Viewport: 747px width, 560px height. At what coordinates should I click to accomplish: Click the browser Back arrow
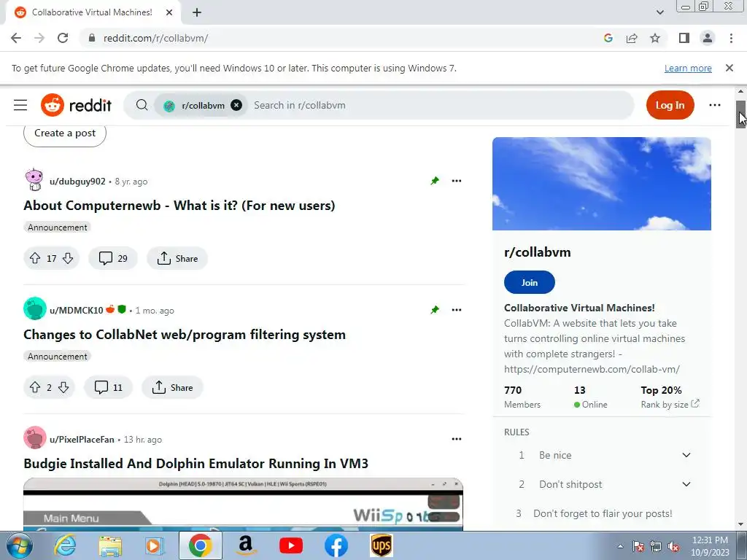(16, 38)
